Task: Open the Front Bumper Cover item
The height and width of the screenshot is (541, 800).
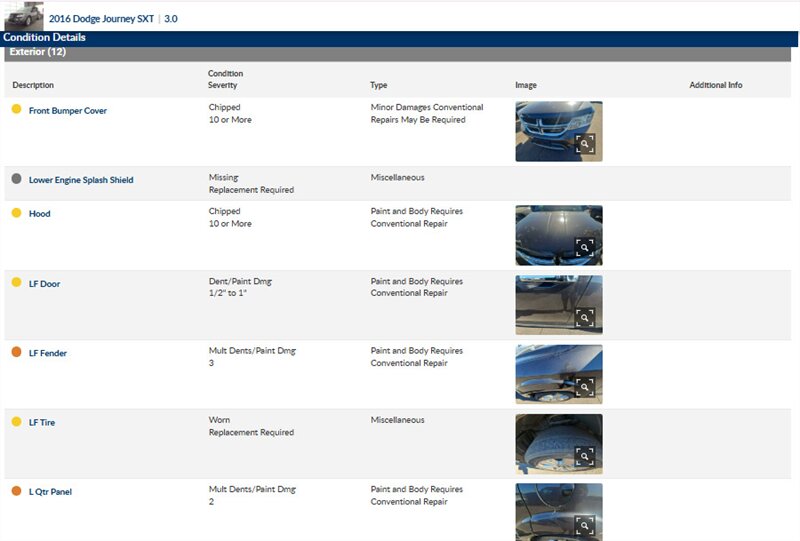Action: click(x=68, y=111)
